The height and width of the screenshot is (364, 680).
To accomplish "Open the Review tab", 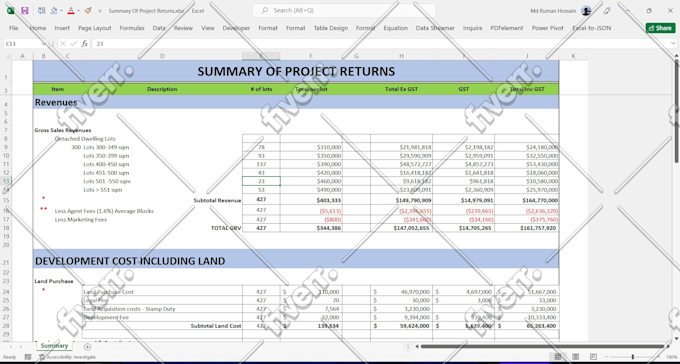I will [x=183, y=28].
